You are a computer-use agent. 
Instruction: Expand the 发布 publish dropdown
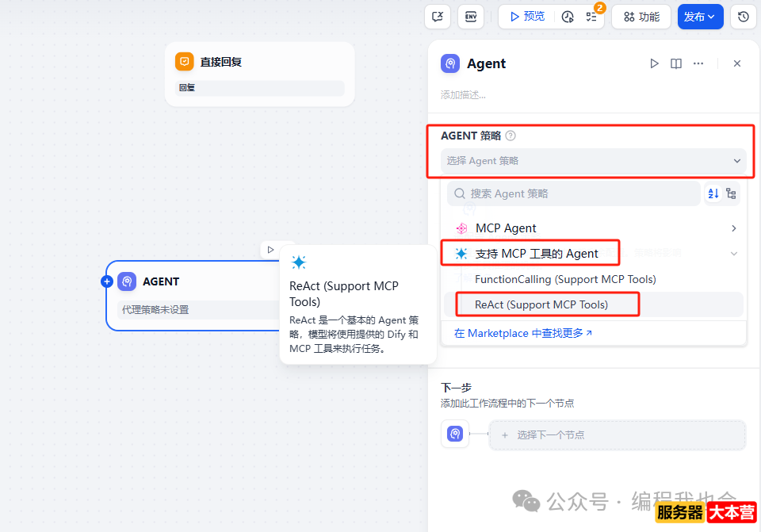[700, 17]
